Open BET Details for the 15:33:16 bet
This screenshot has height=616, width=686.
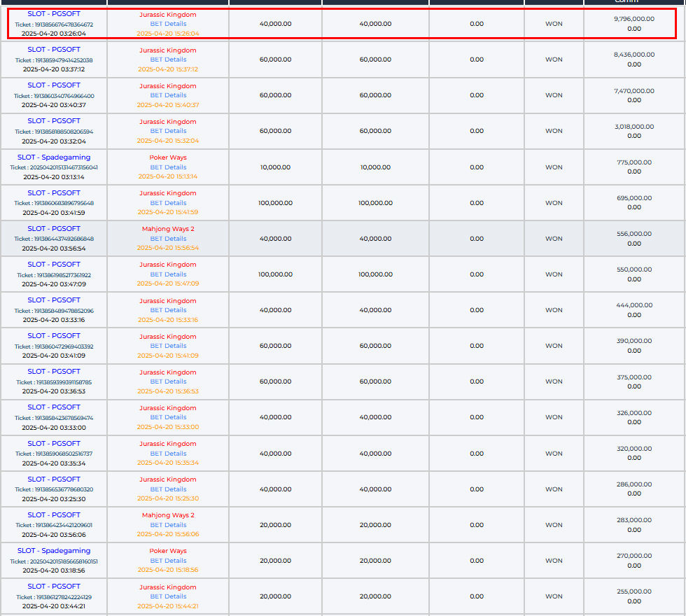tap(168, 309)
